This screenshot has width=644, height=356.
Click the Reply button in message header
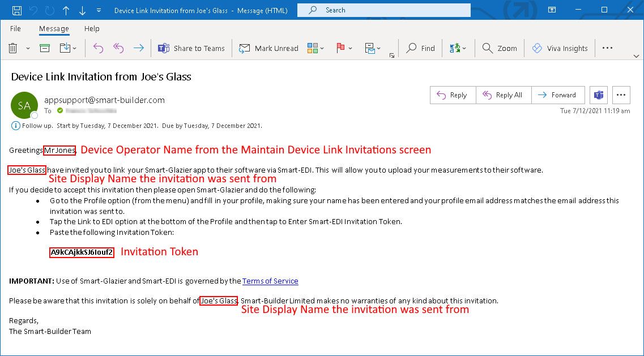point(453,95)
